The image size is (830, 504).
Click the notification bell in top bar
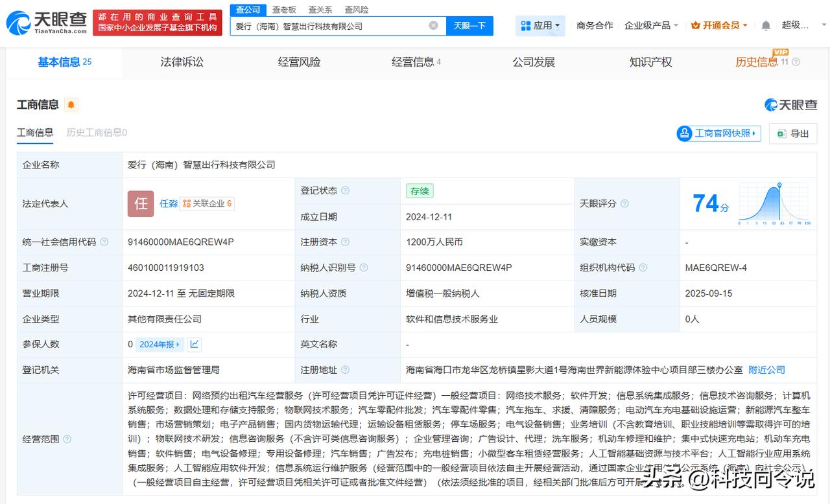766,25
